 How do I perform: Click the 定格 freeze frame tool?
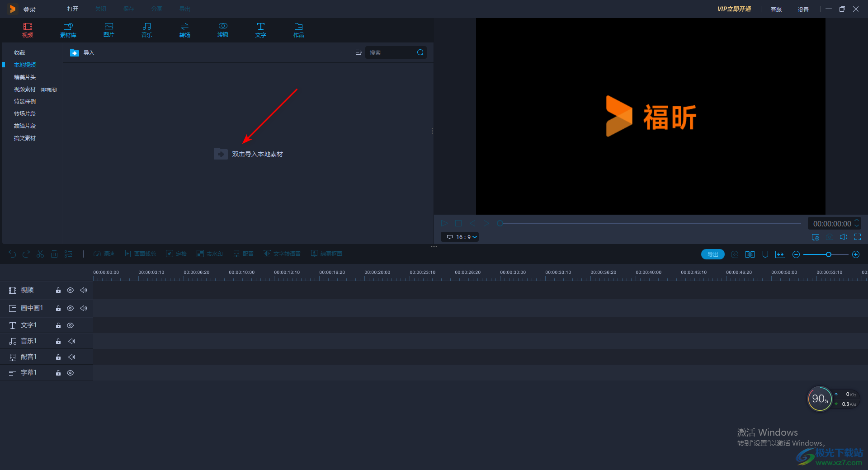pos(176,254)
